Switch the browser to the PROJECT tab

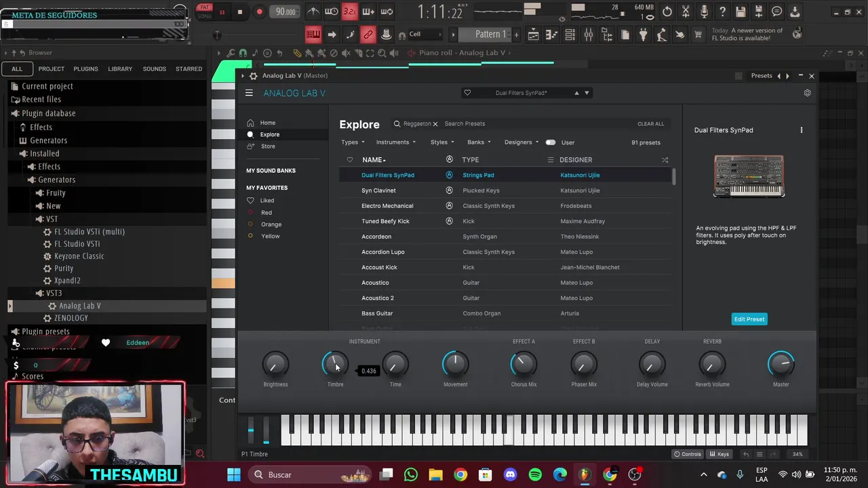pyautogui.click(x=52, y=68)
